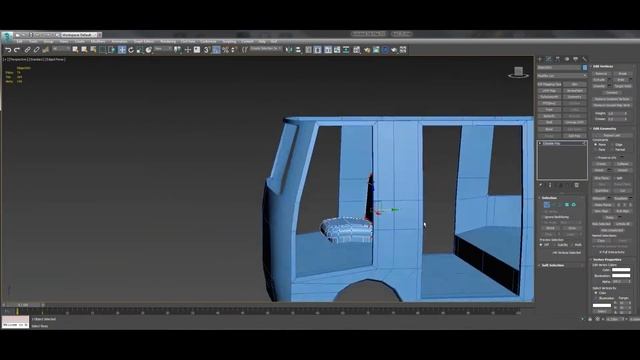Open the Modifiers menu

coord(98,41)
